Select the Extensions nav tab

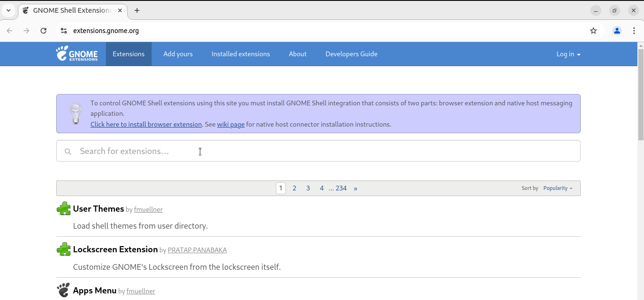pyautogui.click(x=129, y=54)
